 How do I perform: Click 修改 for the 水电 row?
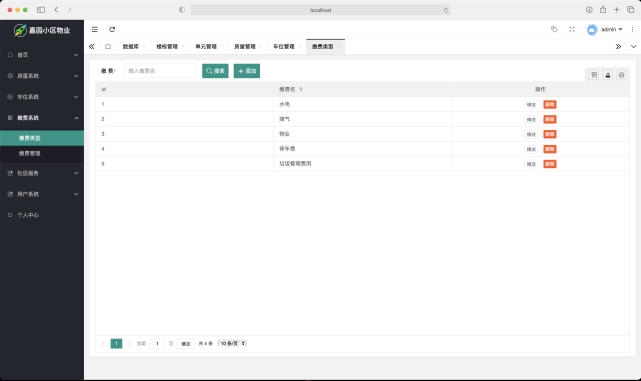tap(531, 105)
